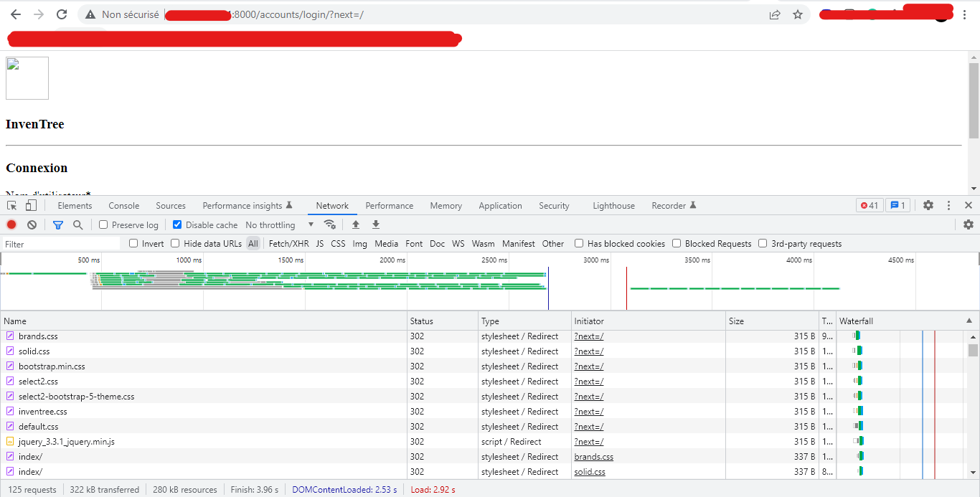Open the Application tab

(500, 206)
